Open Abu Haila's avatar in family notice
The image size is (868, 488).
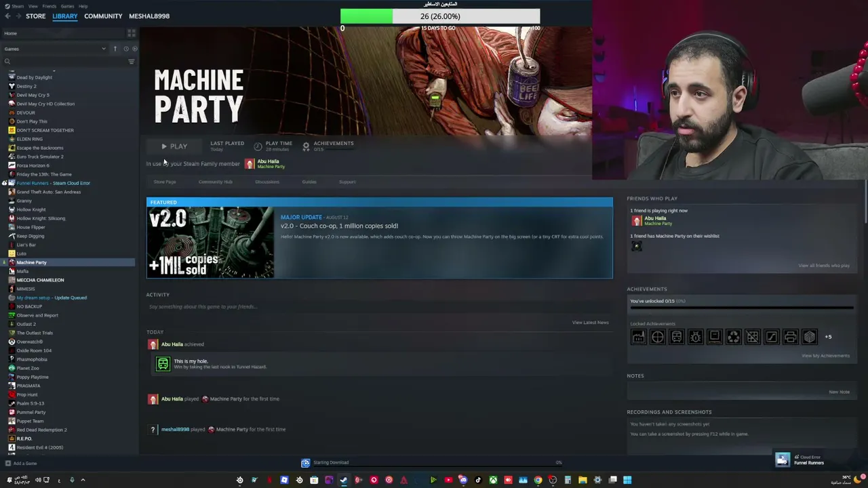(x=250, y=163)
